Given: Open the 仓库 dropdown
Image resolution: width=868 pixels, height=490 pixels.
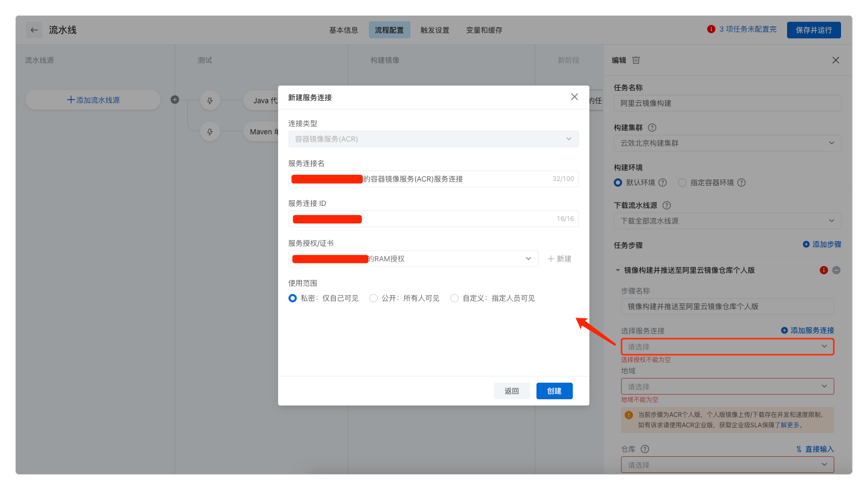Looking at the screenshot, I should [x=727, y=465].
